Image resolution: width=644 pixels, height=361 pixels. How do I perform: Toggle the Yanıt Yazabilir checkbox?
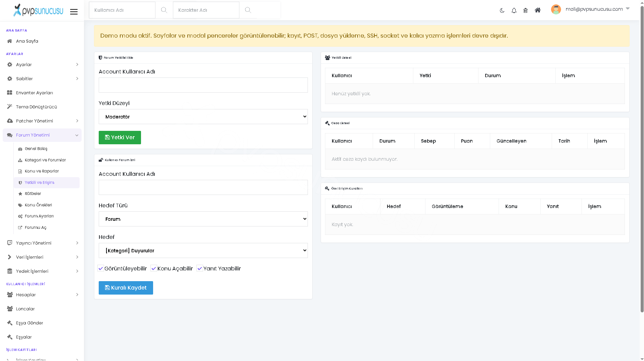200,268
